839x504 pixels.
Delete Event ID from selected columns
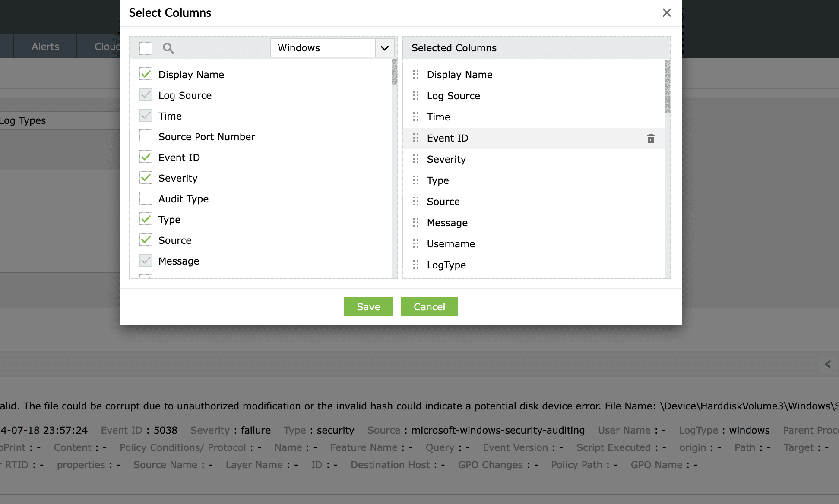click(651, 139)
